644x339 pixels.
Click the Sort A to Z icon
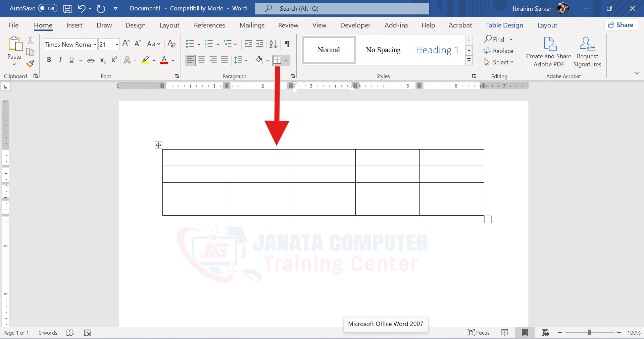point(273,44)
